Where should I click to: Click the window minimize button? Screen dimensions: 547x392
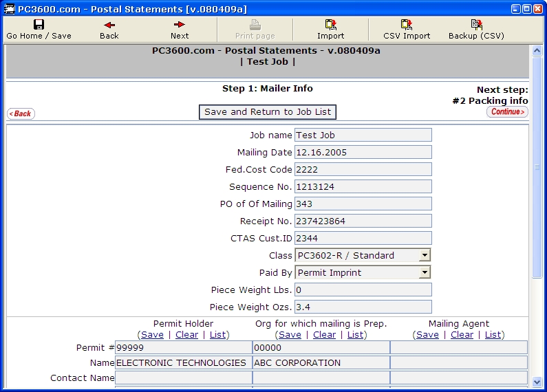516,9
